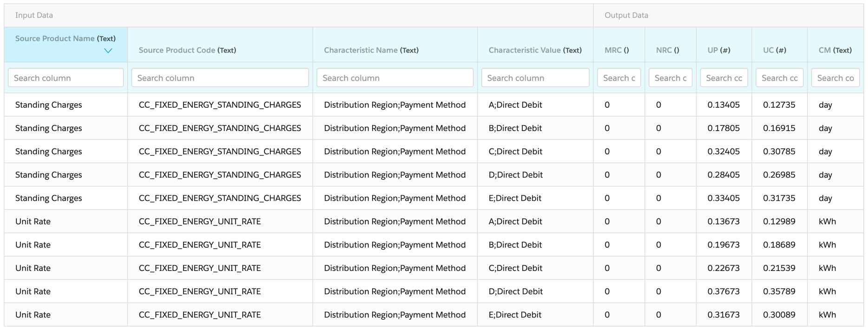Click CC_FIXED_ENERGY_STANDING_CHARGES code in UP 0.32405 row
The image size is (868, 330).
(x=220, y=152)
